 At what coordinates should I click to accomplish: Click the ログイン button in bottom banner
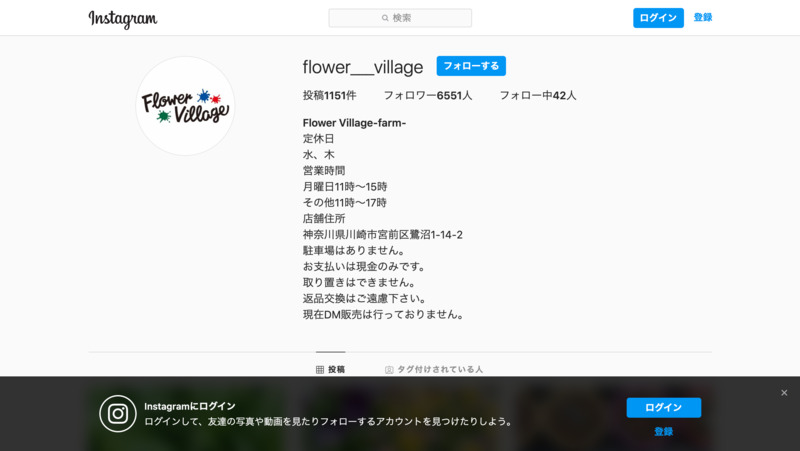pyautogui.click(x=663, y=408)
